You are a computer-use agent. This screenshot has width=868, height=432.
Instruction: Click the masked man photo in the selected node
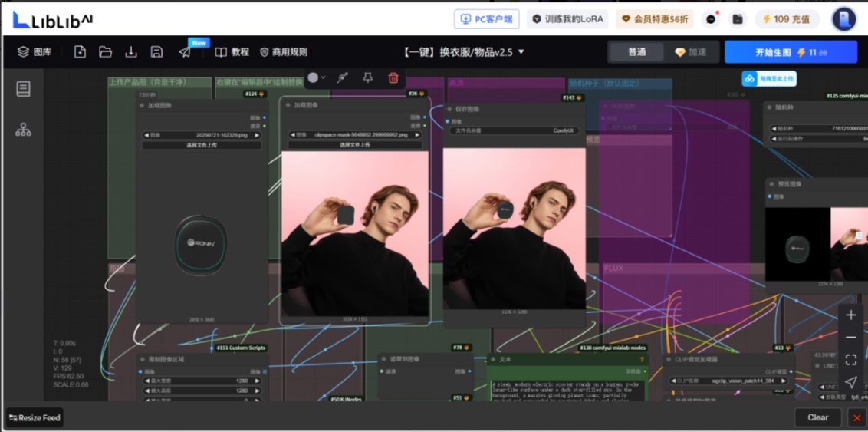[355, 234]
